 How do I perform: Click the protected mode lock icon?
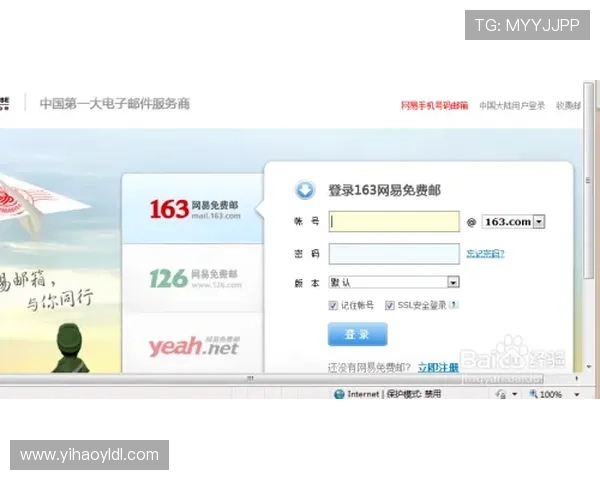point(501,394)
